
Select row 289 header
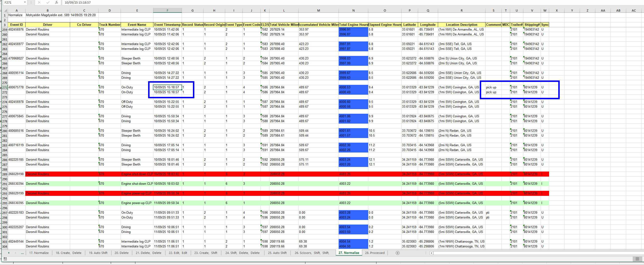(x=5, y=174)
